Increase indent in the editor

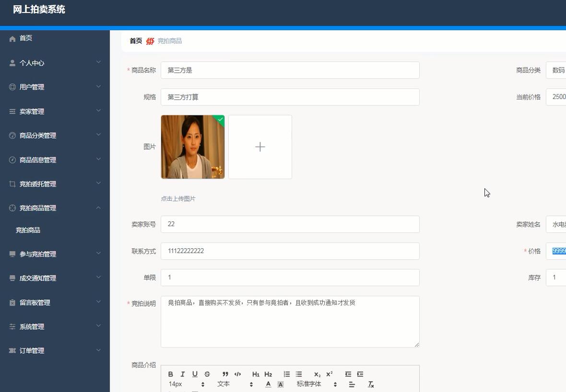(x=360, y=374)
